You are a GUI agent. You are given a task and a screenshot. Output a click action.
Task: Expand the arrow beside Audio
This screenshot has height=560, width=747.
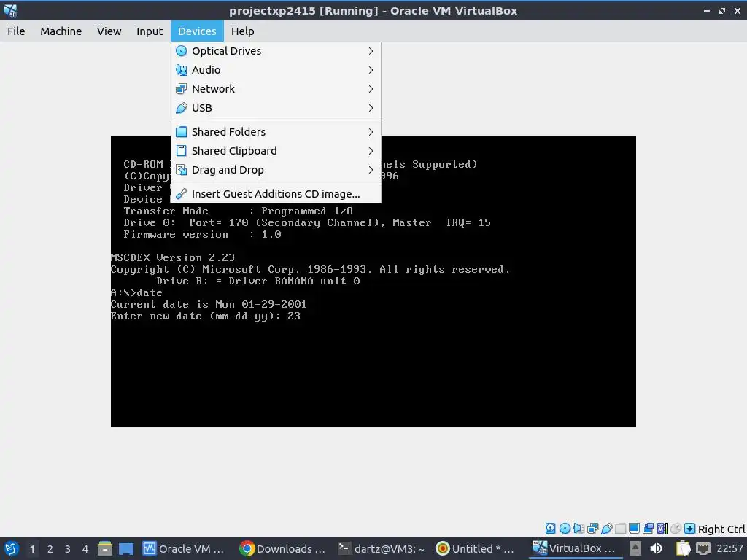371,70
